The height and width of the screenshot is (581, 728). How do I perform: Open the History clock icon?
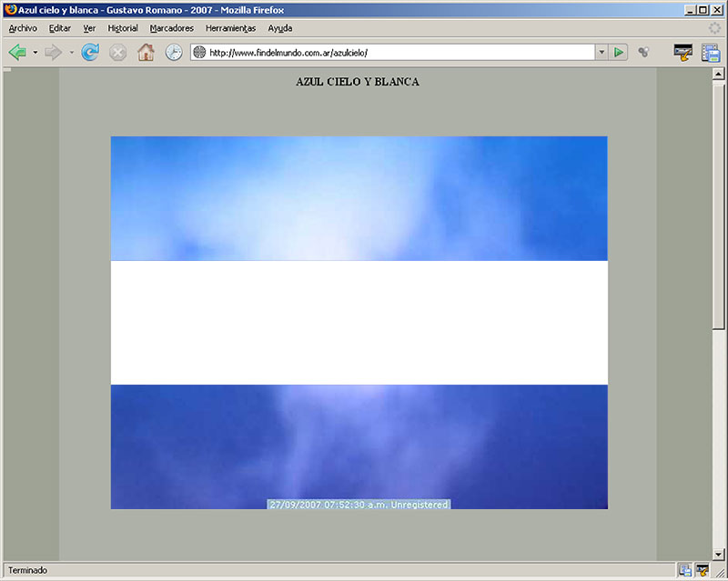click(174, 53)
